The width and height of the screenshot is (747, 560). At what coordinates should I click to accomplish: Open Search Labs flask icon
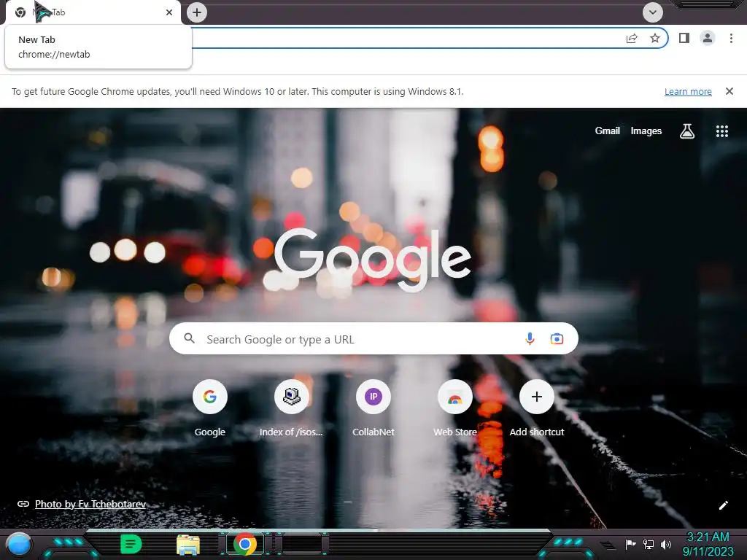tap(686, 131)
